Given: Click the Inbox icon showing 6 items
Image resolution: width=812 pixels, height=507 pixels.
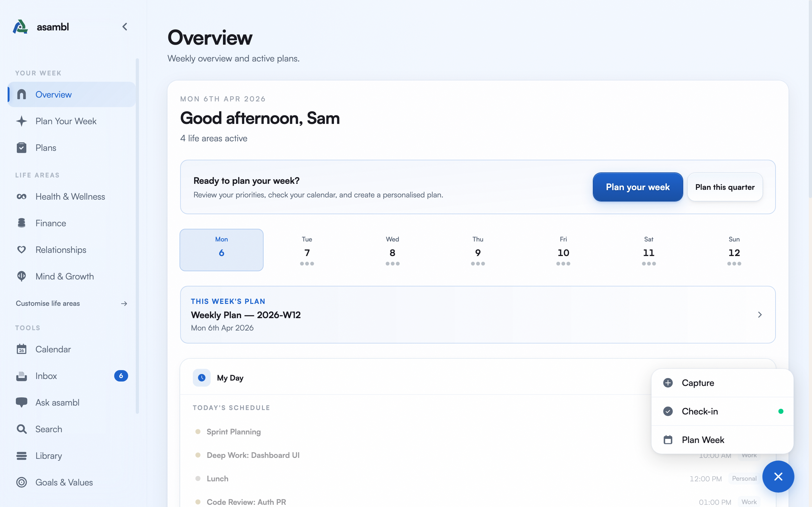Looking at the screenshot, I should (22, 376).
